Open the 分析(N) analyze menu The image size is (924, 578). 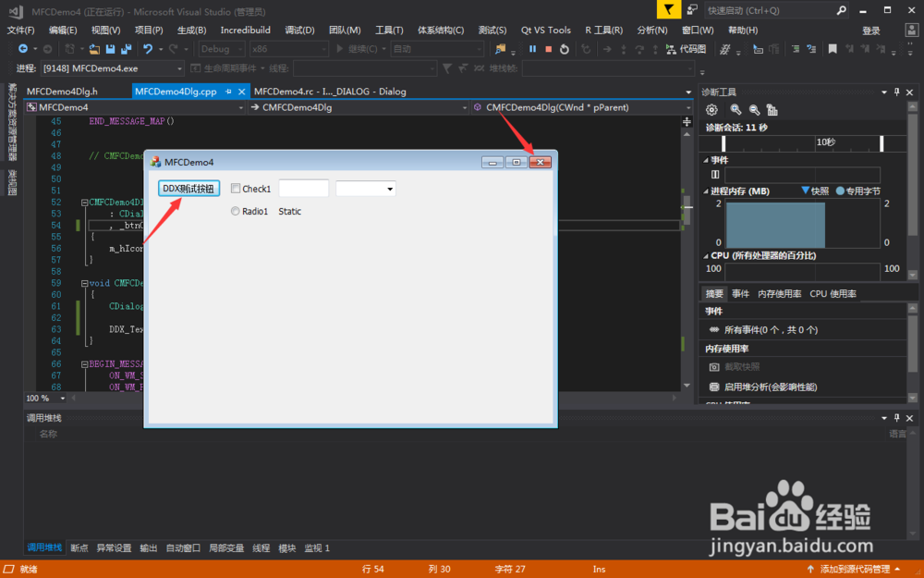pyautogui.click(x=651, y=31)
